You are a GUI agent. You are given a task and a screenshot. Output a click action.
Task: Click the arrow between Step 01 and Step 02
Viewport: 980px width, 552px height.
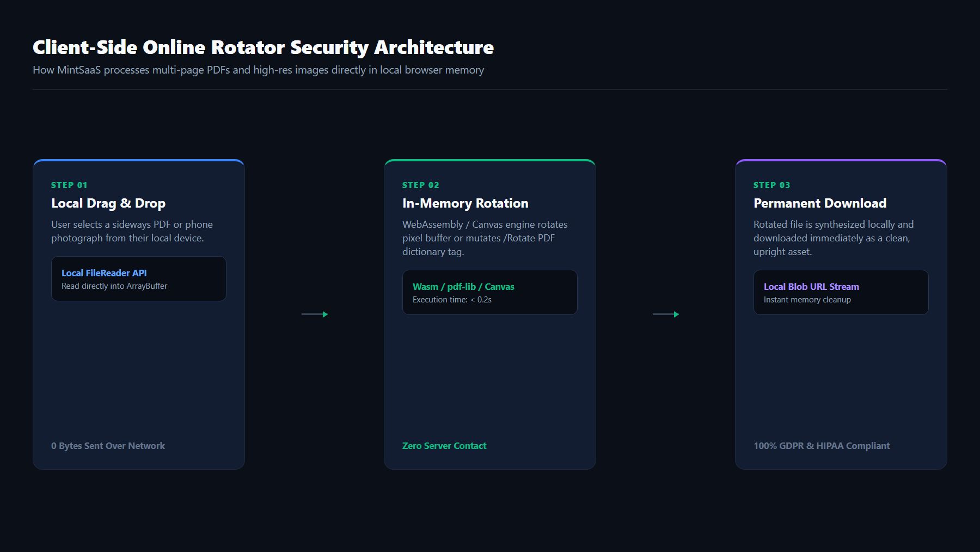click(x=315, y=314)
